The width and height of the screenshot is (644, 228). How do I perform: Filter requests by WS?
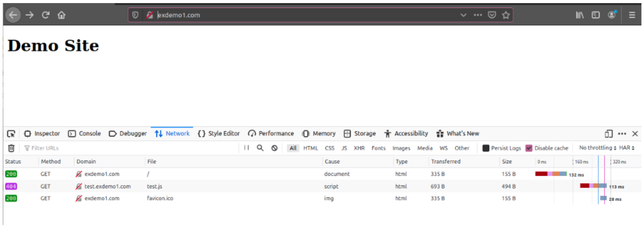click(x=444, y=148)
